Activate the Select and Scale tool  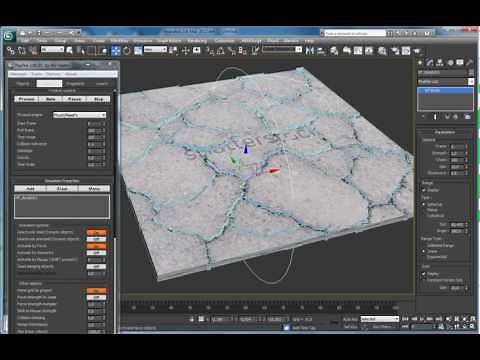coord(138,51)
